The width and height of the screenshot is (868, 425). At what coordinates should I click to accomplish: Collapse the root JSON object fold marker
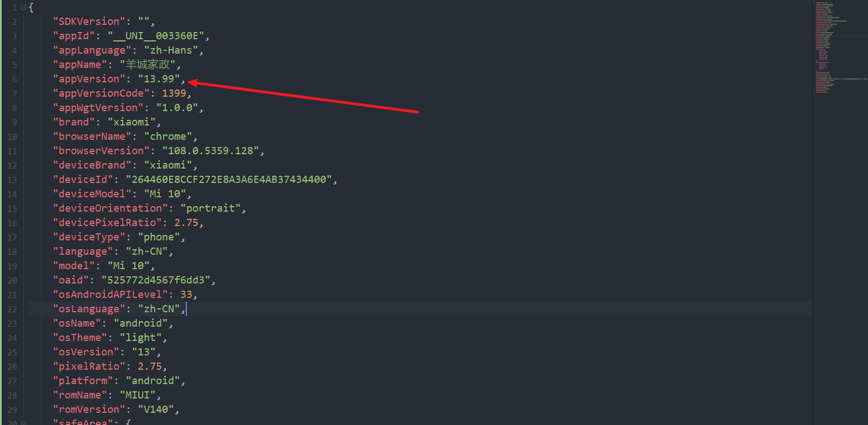point(23,8)
